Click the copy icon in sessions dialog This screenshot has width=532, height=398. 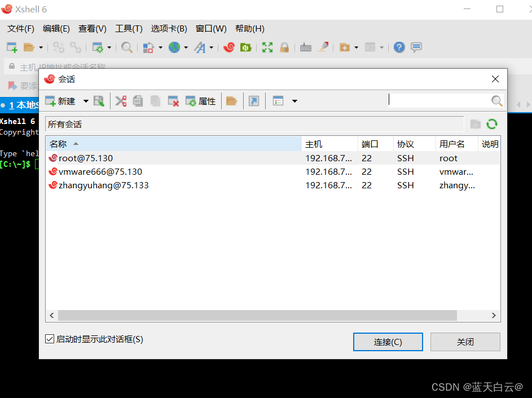(138, 101)
